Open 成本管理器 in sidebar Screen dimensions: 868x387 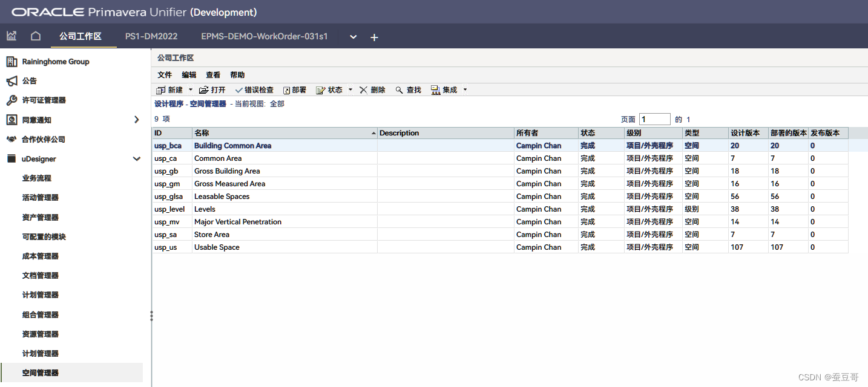[41, 256]
